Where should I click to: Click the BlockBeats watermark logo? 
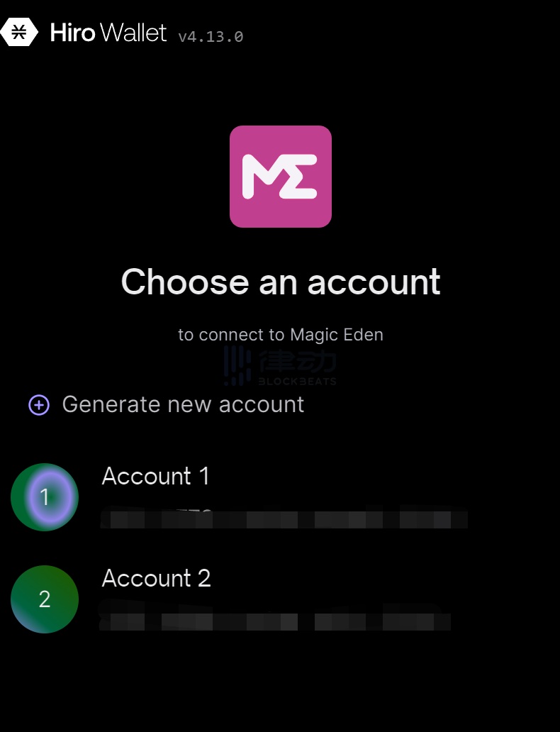[x=280, y=366]
